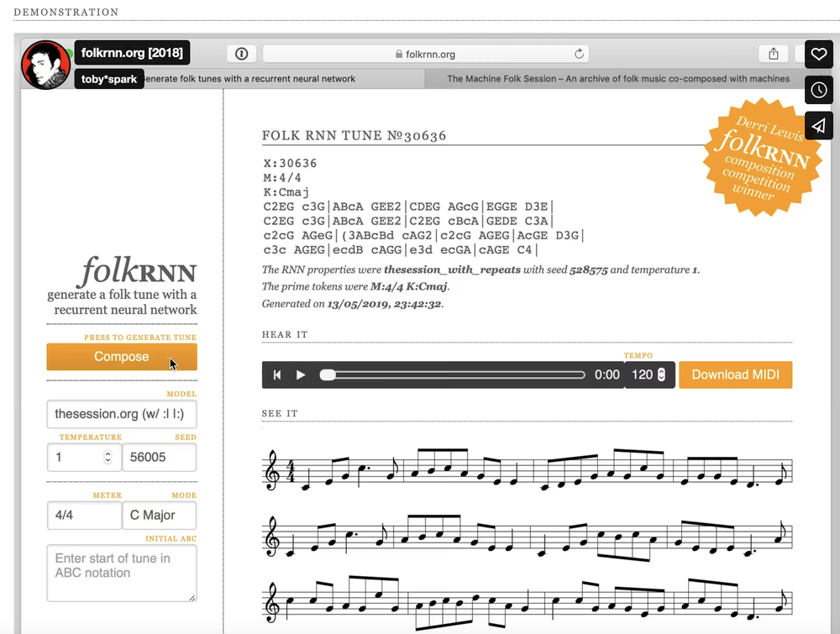
Task: Click the Initial ABC text area
Action: [x=122, y=573]
